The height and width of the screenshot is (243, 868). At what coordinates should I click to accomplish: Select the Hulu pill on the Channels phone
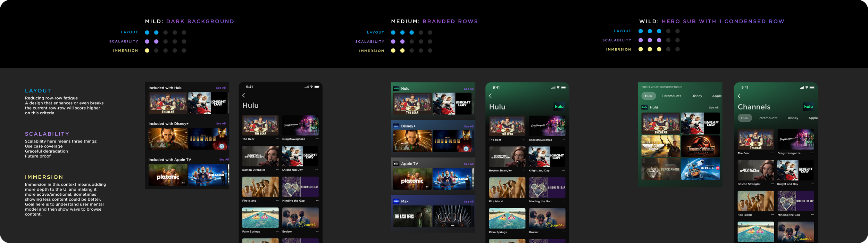[745, 118]
